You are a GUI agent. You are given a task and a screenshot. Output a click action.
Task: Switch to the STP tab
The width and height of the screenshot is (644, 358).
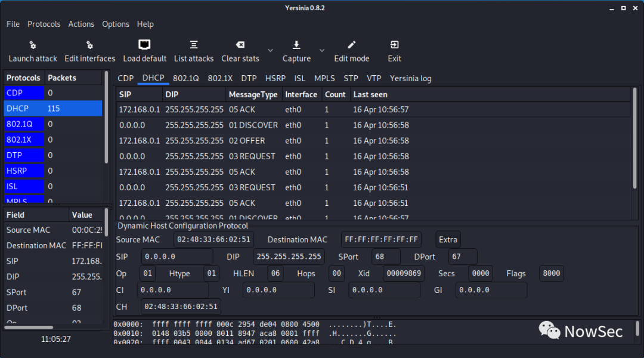351,78
